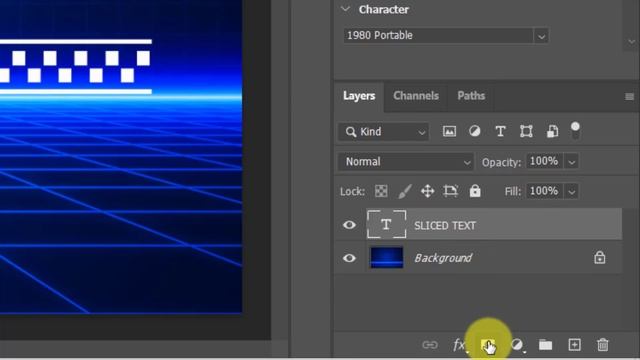Open Opacity slider dropdown arrow
Viewport: 640px width, 360px height.
point(571,162)
